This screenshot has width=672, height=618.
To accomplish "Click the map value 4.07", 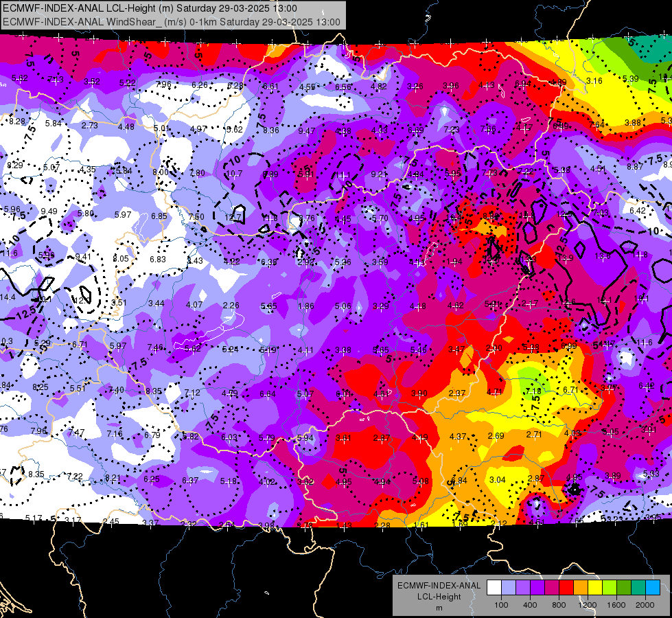I will [x=194, y=304].
